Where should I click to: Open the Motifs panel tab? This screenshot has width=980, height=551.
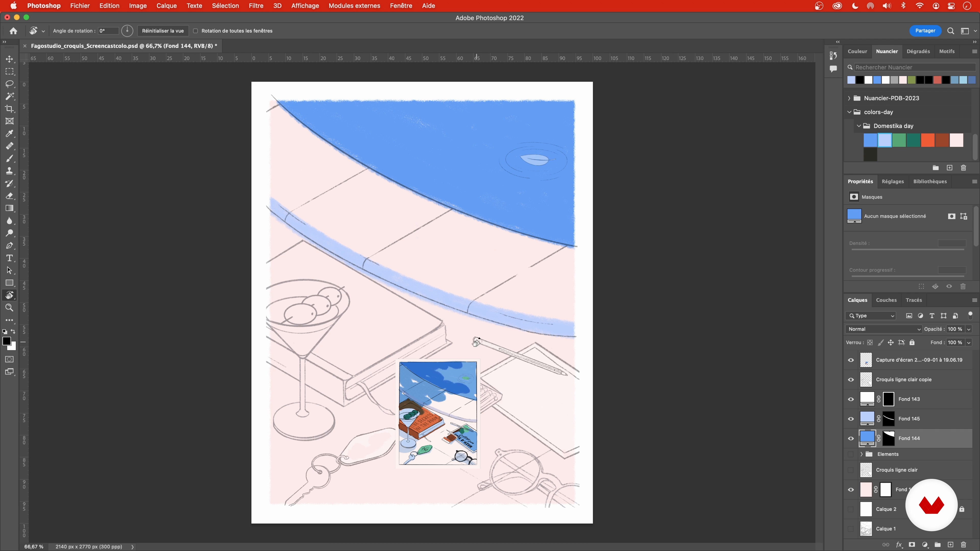click(947, 51)
